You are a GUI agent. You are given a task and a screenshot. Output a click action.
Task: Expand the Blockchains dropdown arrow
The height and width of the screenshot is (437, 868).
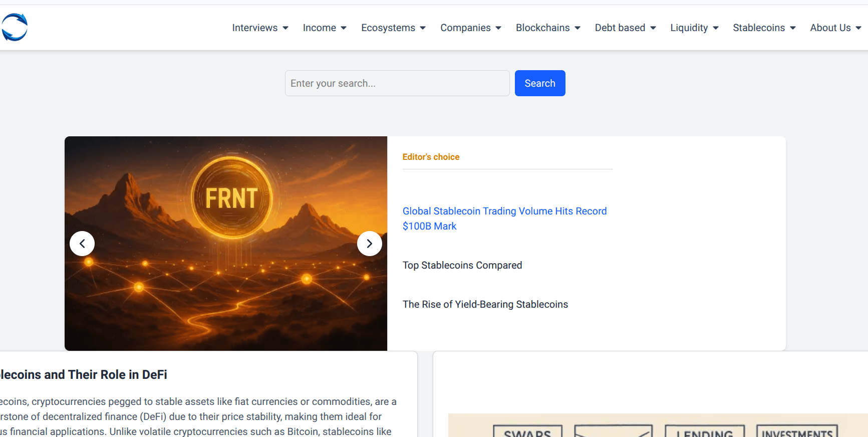click(x=577, y=28)
